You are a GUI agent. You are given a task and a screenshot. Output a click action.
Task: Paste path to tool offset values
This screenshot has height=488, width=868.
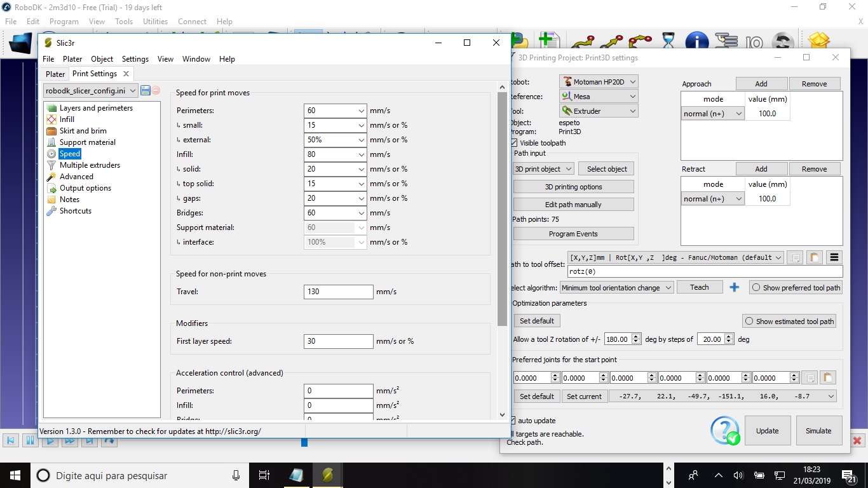pos(814,257)
